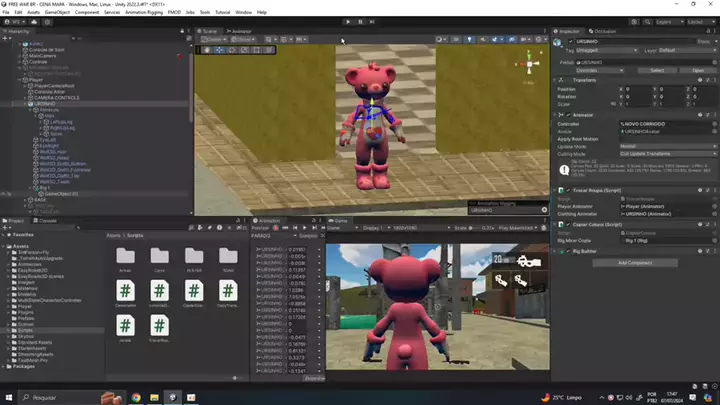The width and height of the screenshot is (720, 405).
Task: Click the Add Component button
Action: click(636, 263)
